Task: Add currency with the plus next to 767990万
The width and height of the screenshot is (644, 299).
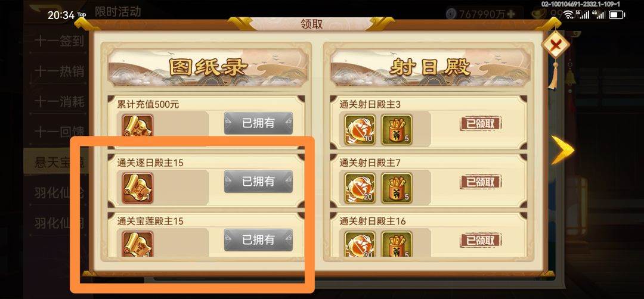Action: [511, 14]
